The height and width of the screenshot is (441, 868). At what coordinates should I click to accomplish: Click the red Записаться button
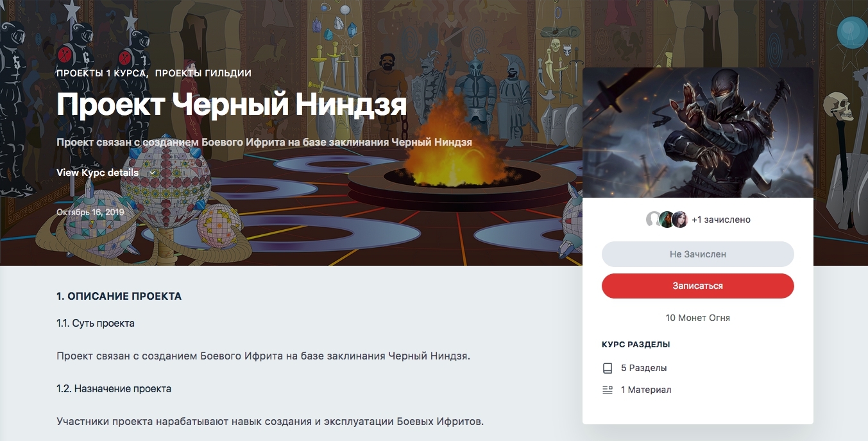698,286
